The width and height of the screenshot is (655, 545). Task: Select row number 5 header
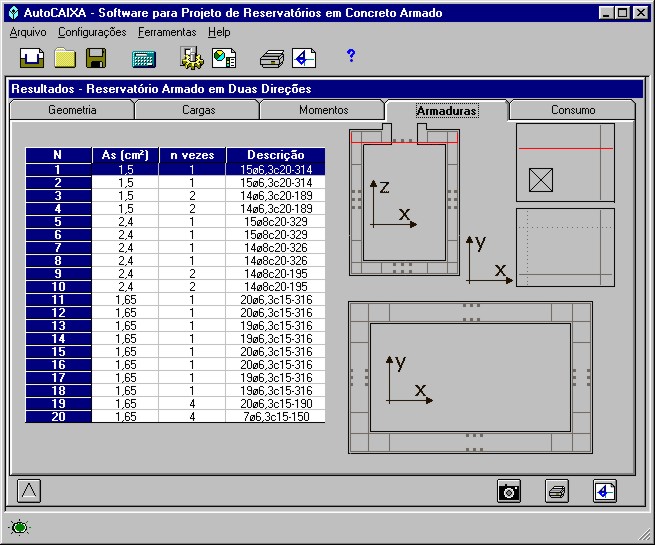pyautogui.click(x=58, y=222)
